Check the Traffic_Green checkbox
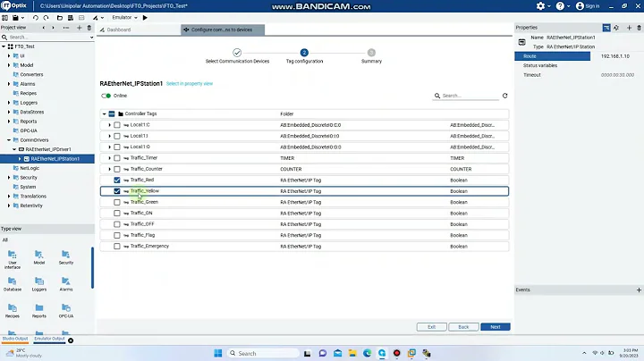The width and height of the screenshot is (644, 361). click(117, 202)
